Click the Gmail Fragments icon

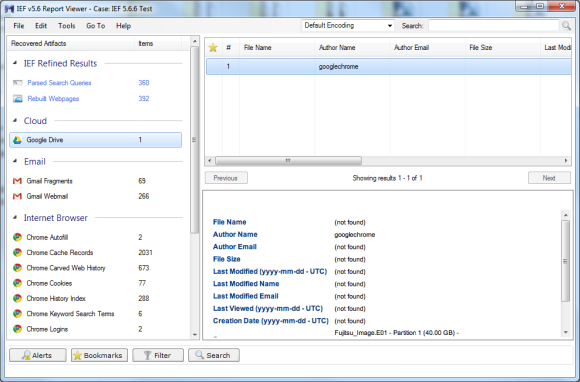coord(17,181)
